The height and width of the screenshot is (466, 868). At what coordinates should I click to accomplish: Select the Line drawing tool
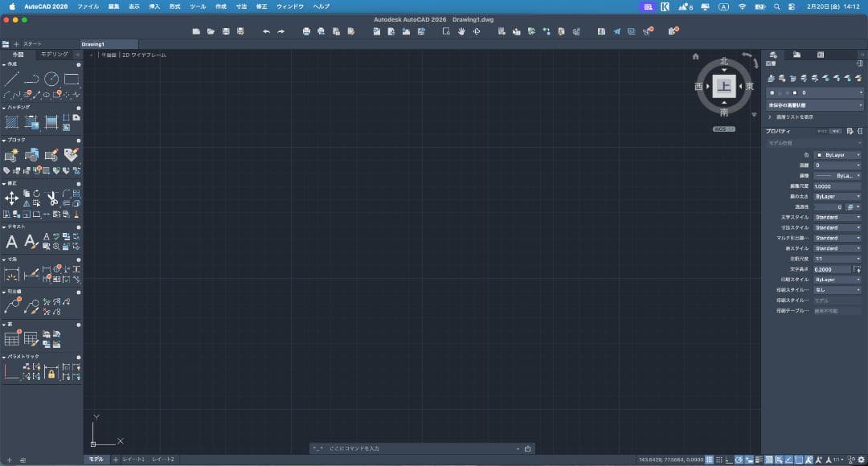pos(11,79)
